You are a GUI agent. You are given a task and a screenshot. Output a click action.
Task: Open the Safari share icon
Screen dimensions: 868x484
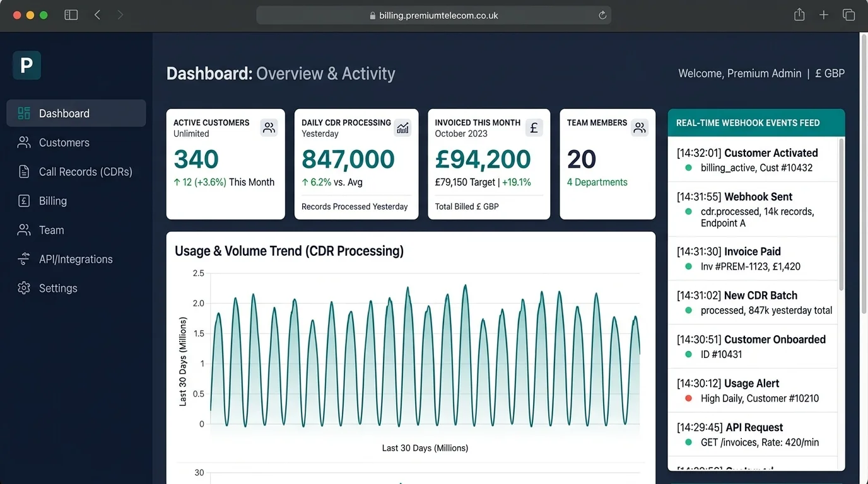click(x=799, y=15)
